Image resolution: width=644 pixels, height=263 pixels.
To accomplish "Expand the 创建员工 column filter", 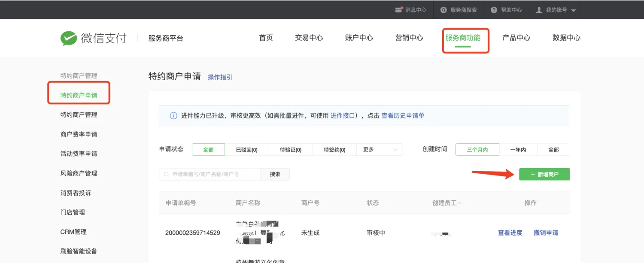I will (x=459, y=203).
